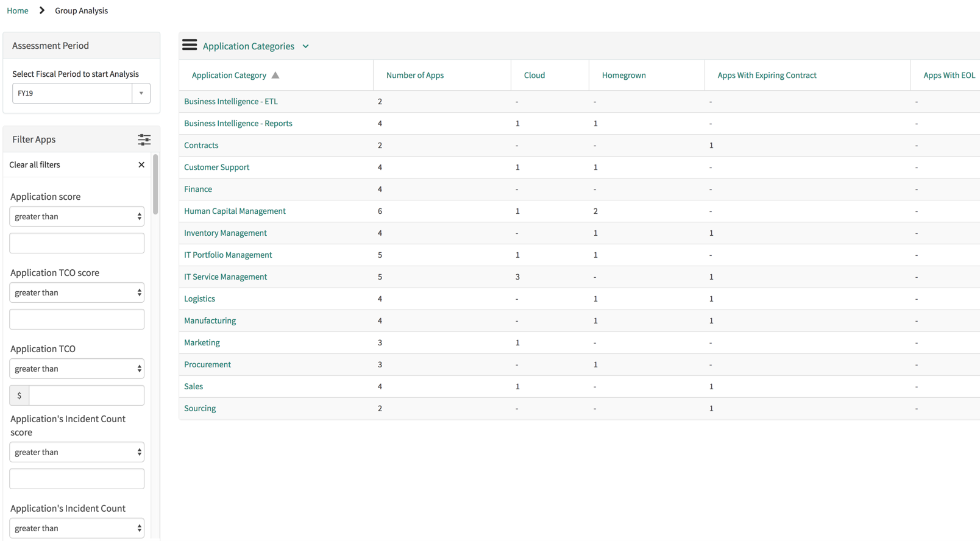The height and width of the screenshot is (541, 980).
Task: Open the Sales category
Action: coord(193,387)
